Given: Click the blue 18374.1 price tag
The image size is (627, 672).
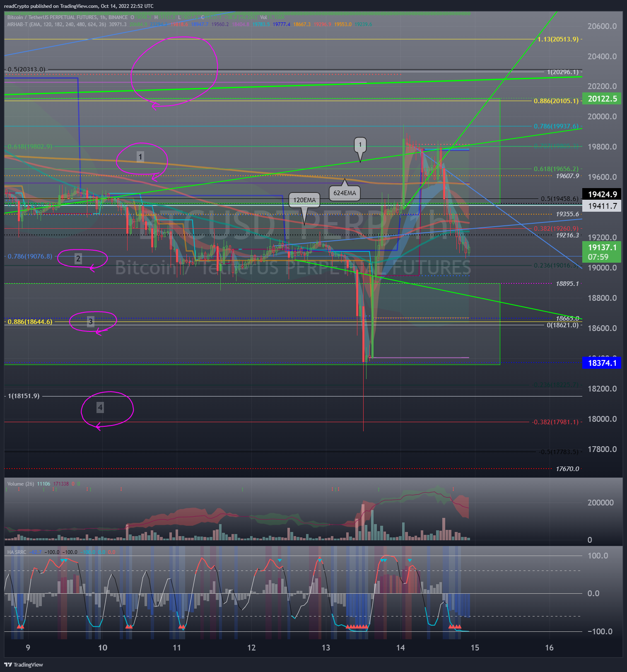Looking at the screenshot, I should click(x=602, y=363).
